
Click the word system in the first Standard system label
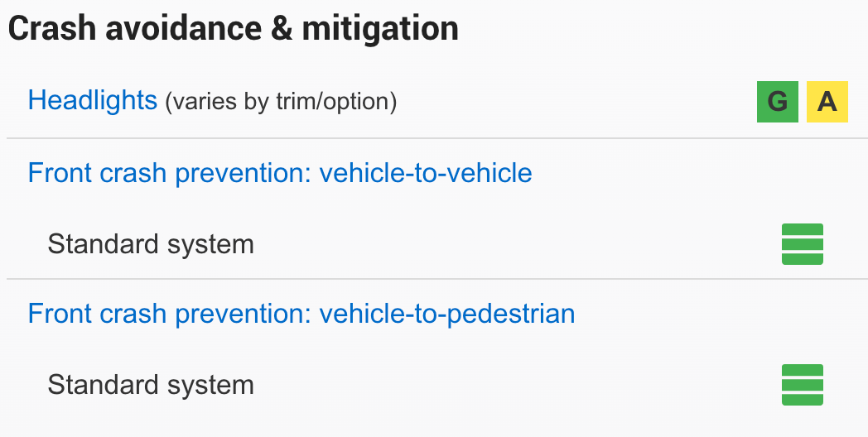coord(211,244)
